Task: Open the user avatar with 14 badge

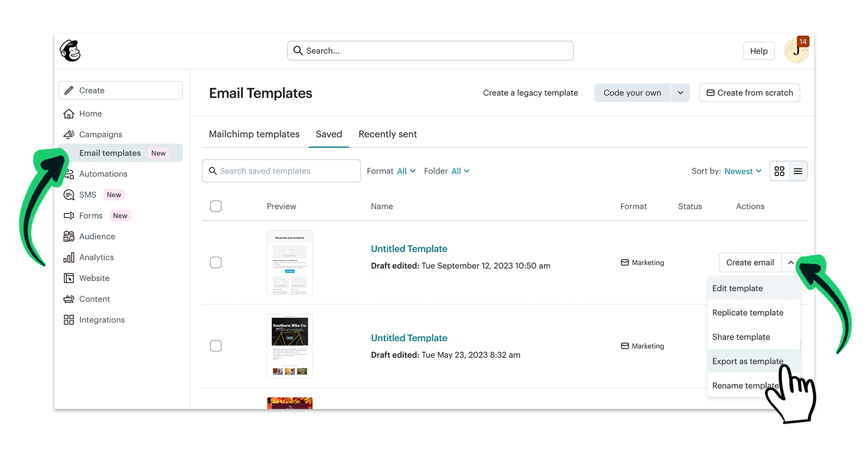Action: click(x=796, y=51)
